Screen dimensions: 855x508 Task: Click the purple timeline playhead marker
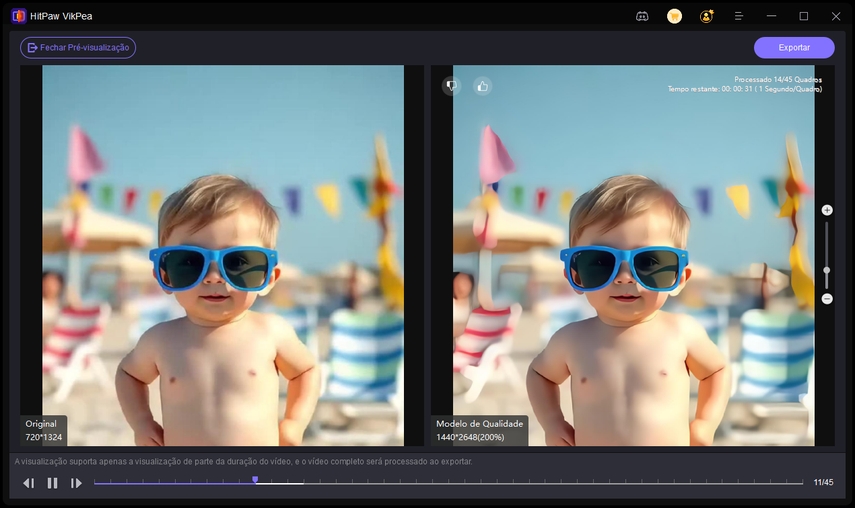255,480
